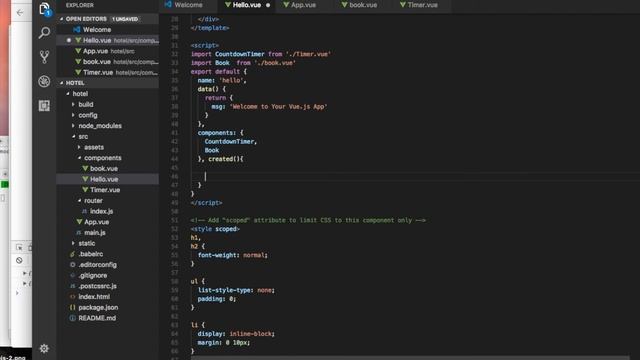This screenshot has height=360, width=640.
Task: Click the 'display: inline-block;' line
Action: tap(236, 334)
